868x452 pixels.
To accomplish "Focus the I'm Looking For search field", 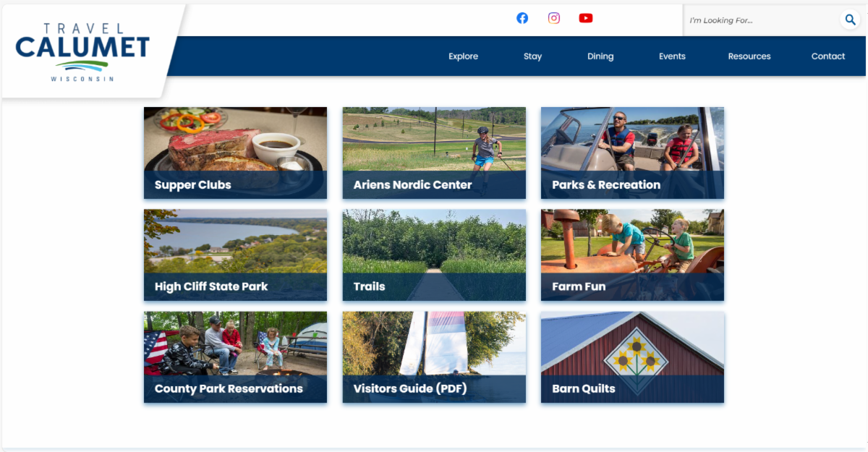I will pyautogui.click(x=763, y=20).
